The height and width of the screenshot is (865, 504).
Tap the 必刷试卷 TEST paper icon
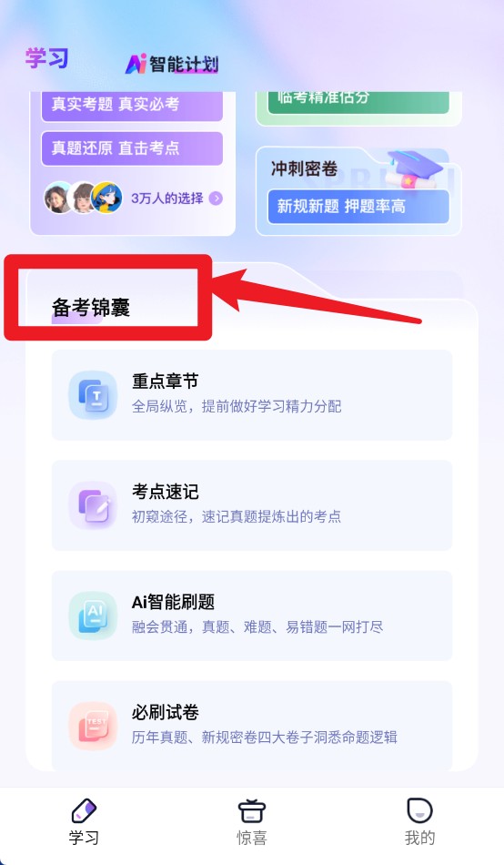[x=93, y=726]
